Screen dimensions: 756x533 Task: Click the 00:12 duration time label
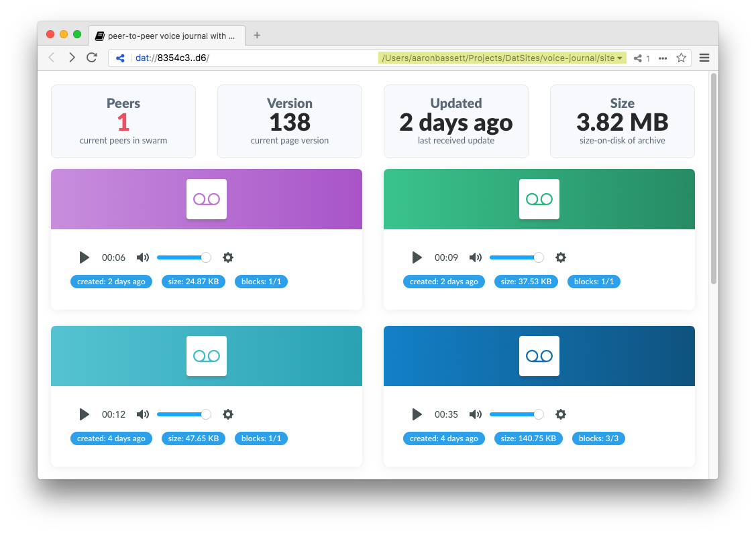coord(113,414)
